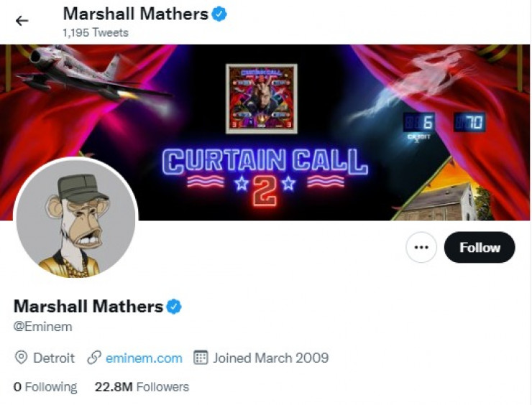Click the location pin icon
Viewport: 532px width, 405px height.
coord(21,358)
